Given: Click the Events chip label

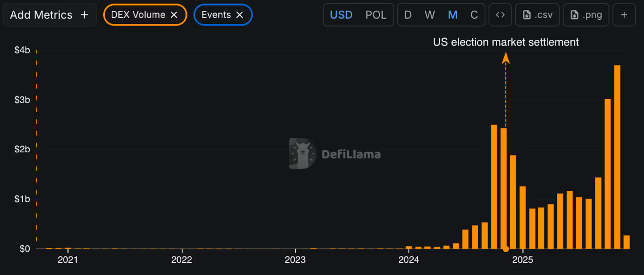Looking at the screenshot, I should (216, 15).
